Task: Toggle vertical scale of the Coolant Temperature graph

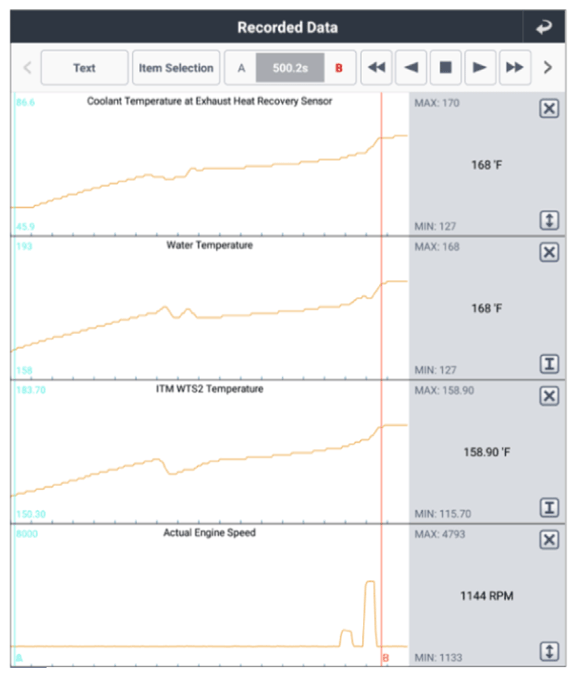Action: click(x=549, y=220)
